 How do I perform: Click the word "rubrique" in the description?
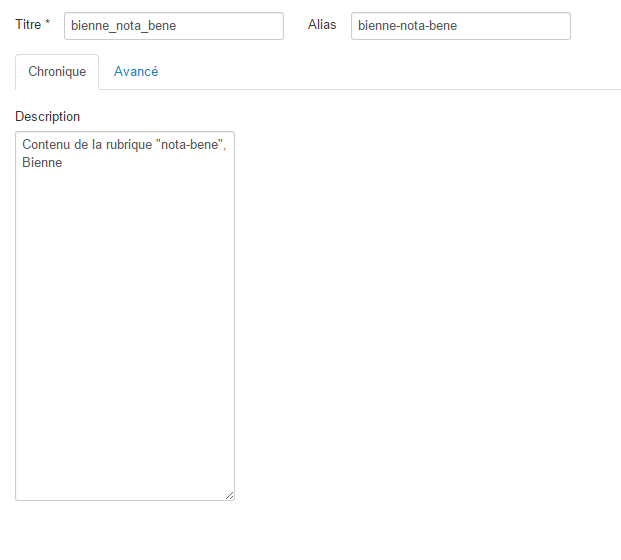pyautogui.click(x=137, y=145)
